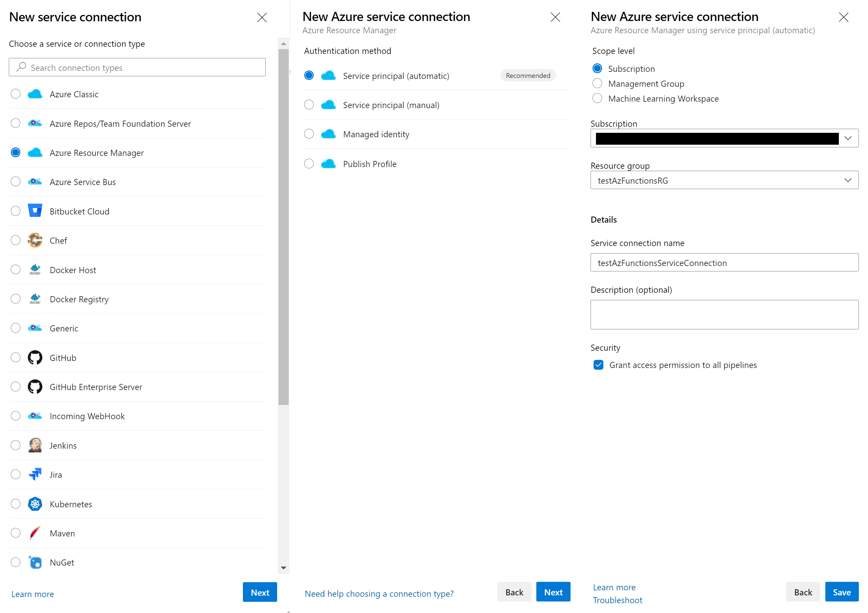
Task: Click the Description (optional) text box
Action: tap(724, 314)
